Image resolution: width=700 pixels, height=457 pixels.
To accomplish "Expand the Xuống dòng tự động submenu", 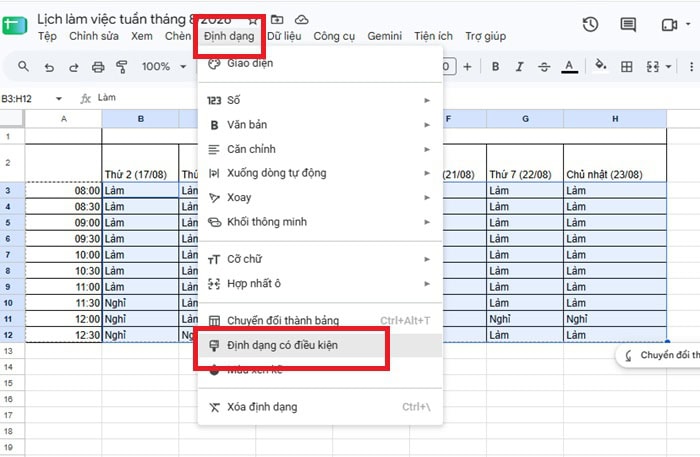I will (320, 173).
